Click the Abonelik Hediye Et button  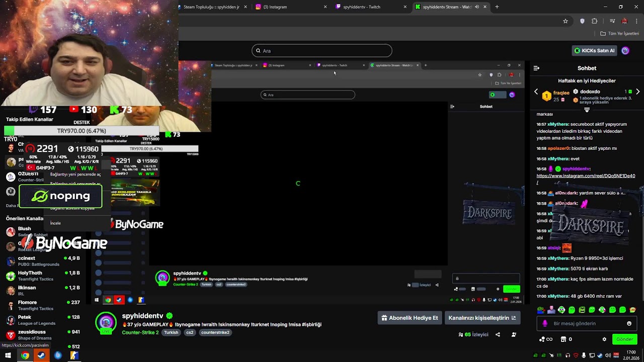[x=410, y=318]
